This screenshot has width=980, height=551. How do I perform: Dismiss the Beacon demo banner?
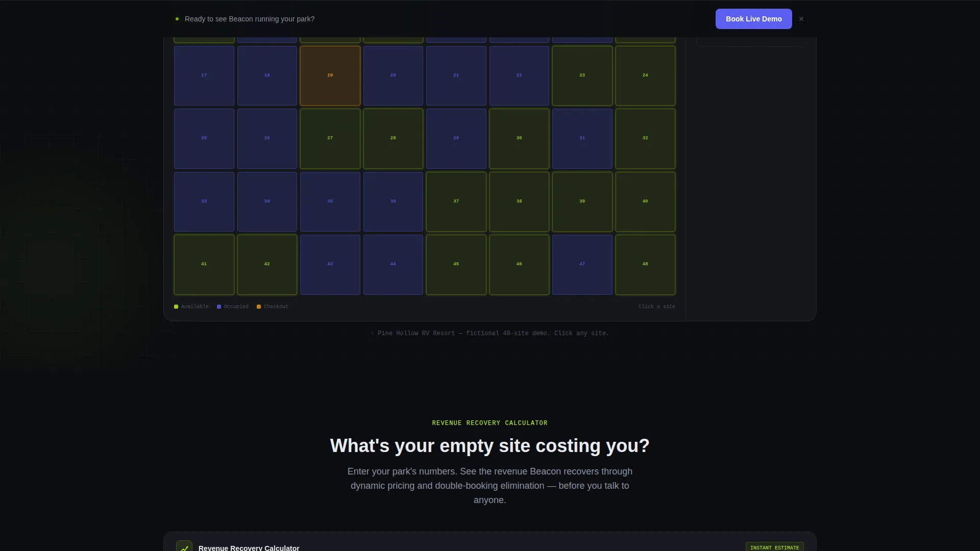[801, 19]
